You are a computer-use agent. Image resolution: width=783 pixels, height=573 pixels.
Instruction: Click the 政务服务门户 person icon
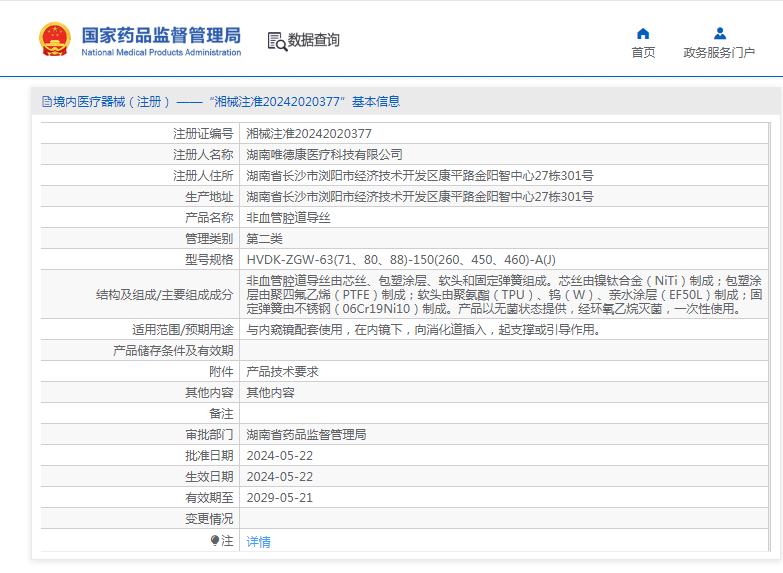720,33
